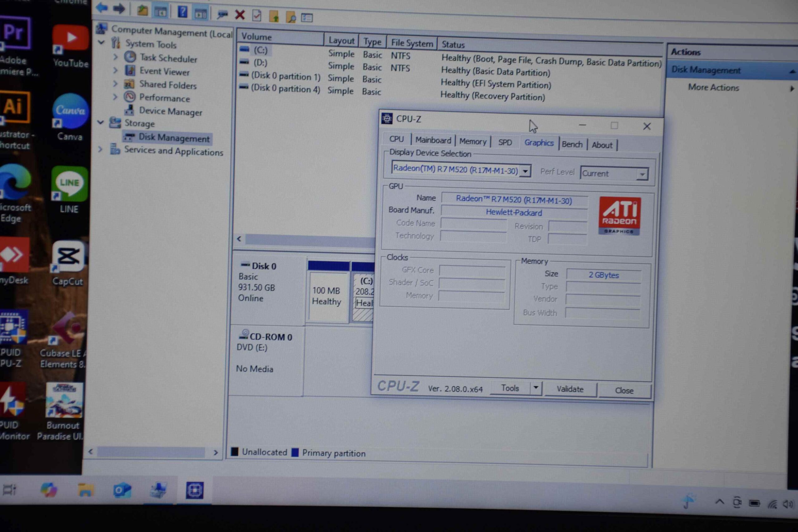The width and height of the screenshot is (798, 532).
Task: Expand Services and Applications node
Action: pyautogui.click(x=100, y=149)
